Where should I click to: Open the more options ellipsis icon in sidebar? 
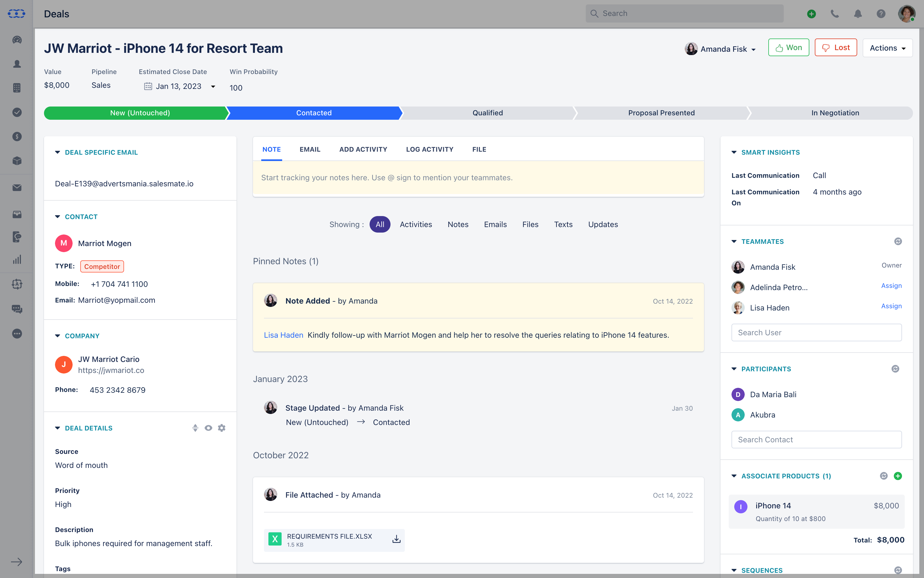(x=17, y=334)
